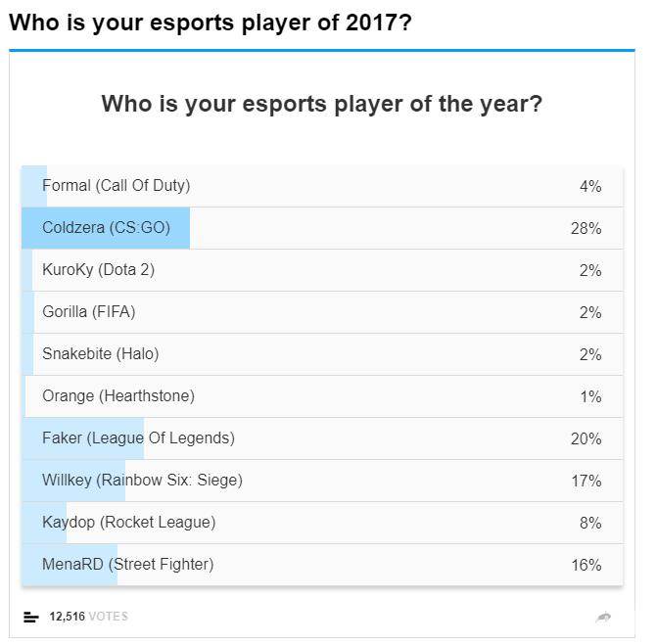
Task: Choose KuroKy (Dota 2) poll option
Action: click(x=98, y=270)
